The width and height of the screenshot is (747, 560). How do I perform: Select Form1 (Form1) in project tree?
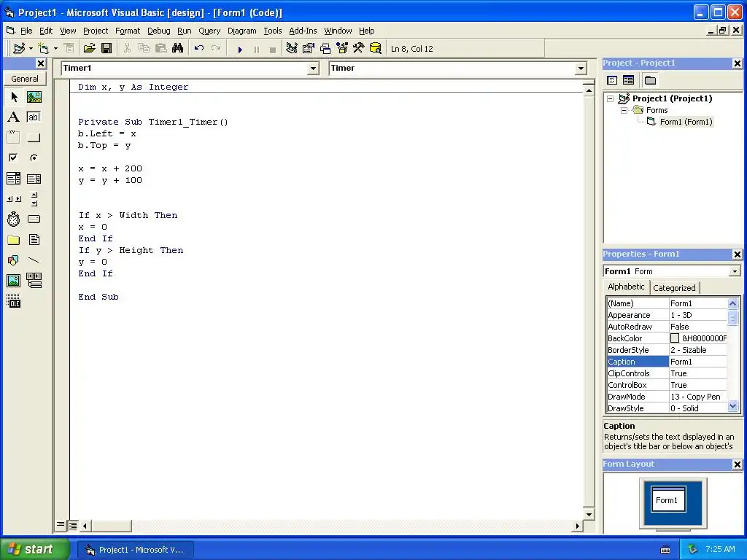686,122
